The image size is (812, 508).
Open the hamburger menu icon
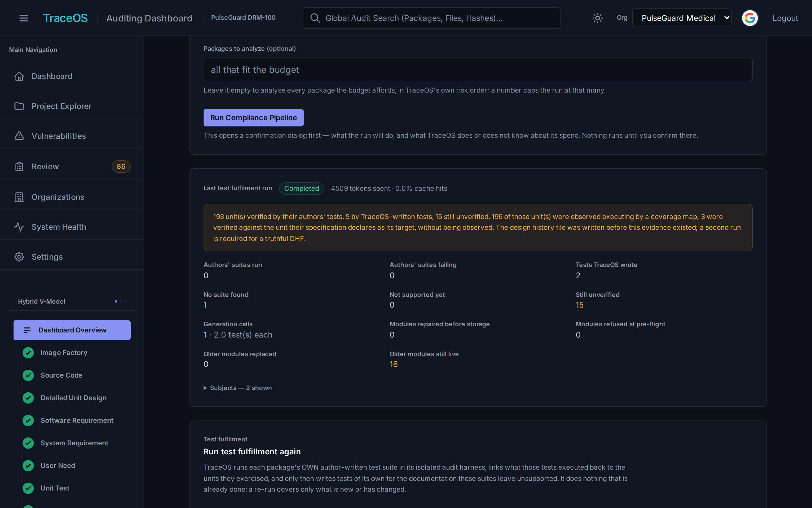coord(23,18)
